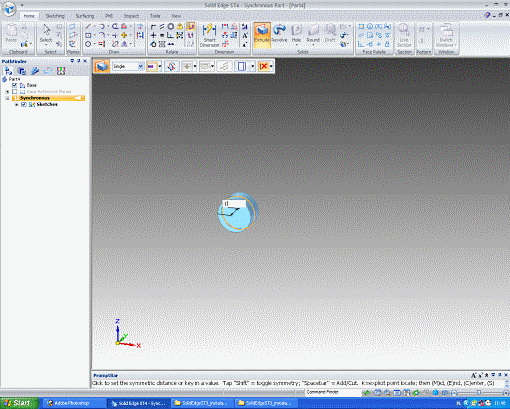Toggle the Base checkbox in PathFinder
Screen dimensions: 510x409
pos(14,85)
